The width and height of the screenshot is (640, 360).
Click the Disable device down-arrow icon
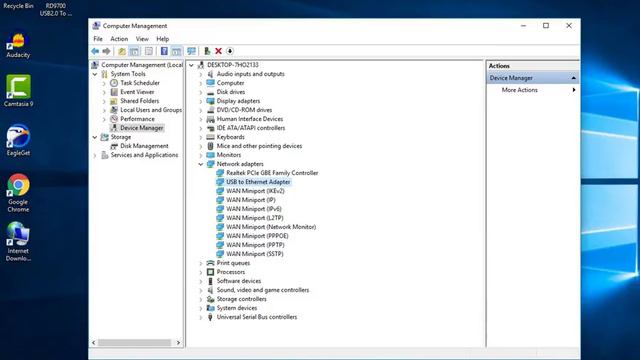click(230, 51)
